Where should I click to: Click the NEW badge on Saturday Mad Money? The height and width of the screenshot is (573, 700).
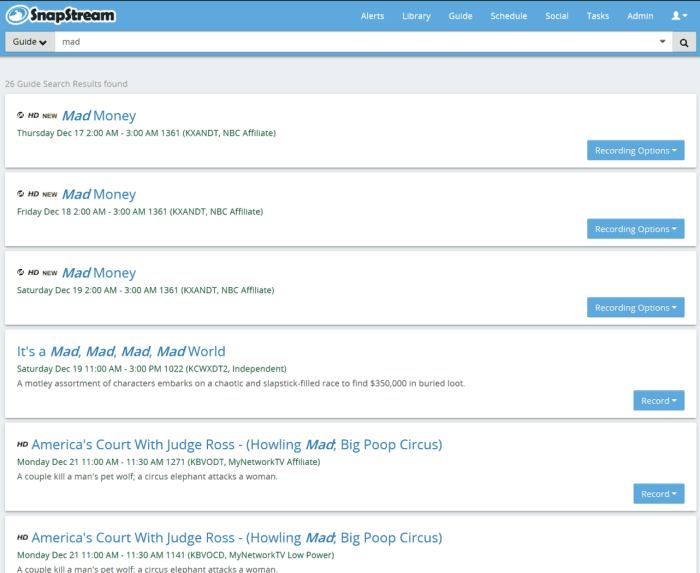(50, 273)
